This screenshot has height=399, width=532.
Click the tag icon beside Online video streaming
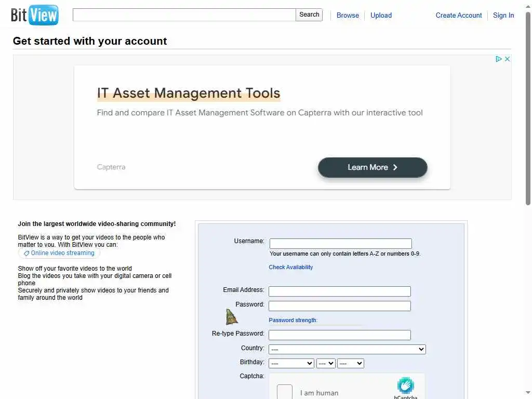[26, 254]
